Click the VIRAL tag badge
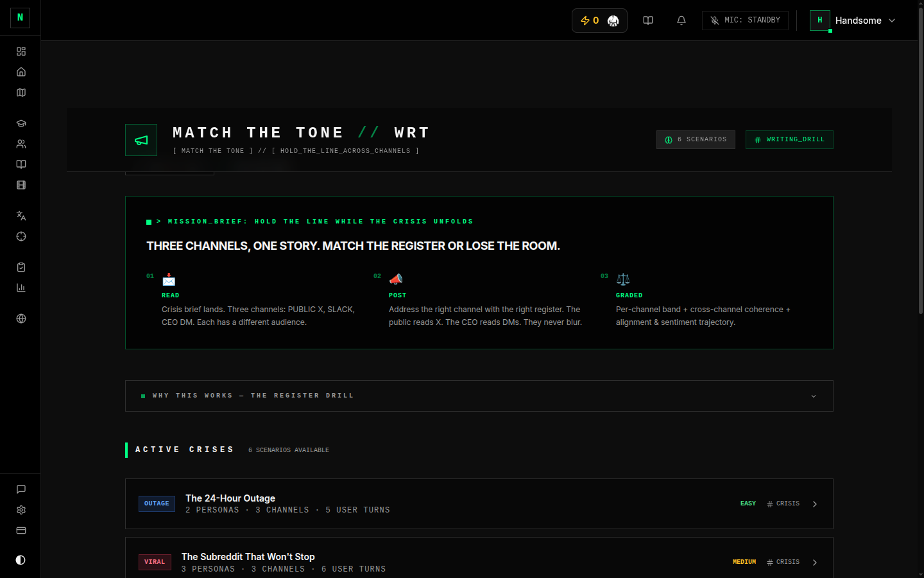Image resolution: width=924 pixels, height=578 pixels. [x=155, y=562]
